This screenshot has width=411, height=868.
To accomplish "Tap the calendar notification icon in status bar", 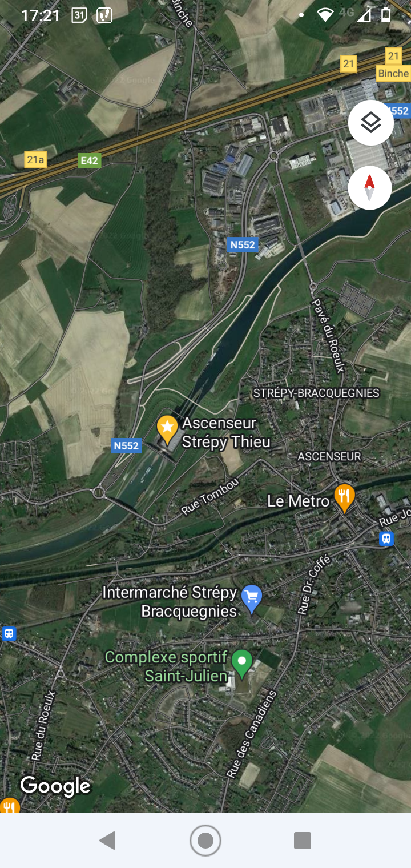I will pos(79,15).
